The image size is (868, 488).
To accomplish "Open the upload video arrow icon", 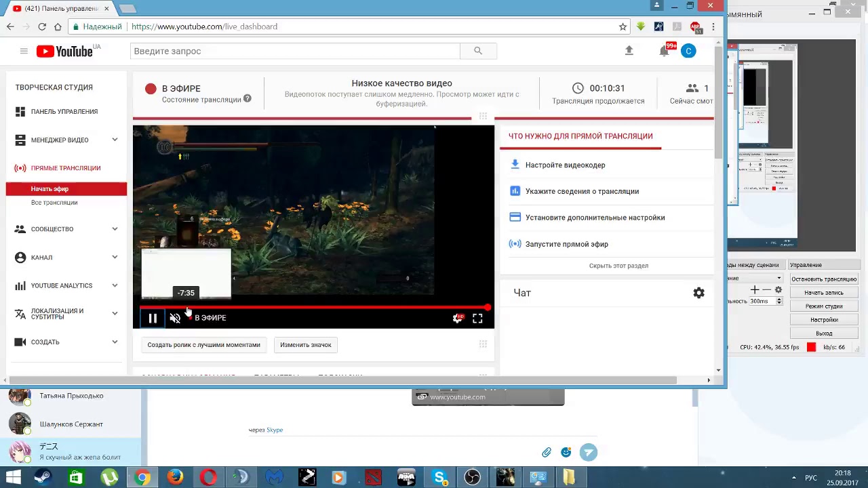I will 629,51.
